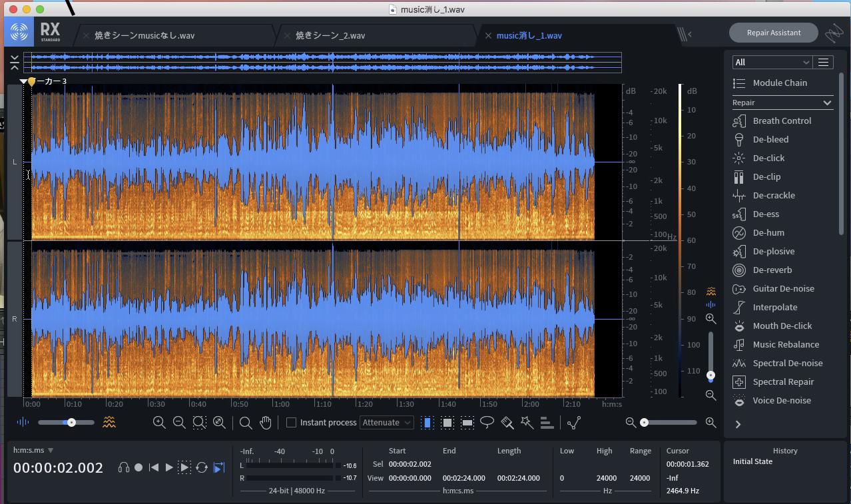Choose the Brush selection tool
851x504 pixels.
tap(507, 423)
